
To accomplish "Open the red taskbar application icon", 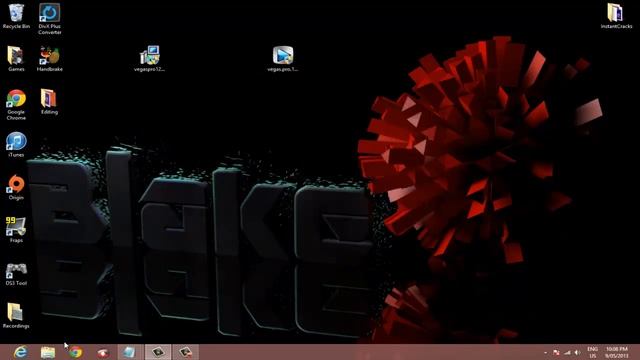I will tap(103, 352).
